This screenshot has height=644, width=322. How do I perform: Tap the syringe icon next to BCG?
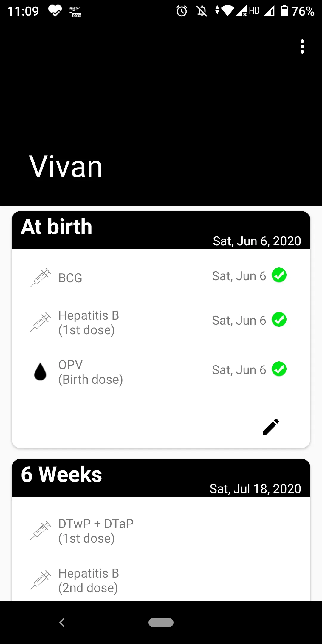(x=40, y=278)
